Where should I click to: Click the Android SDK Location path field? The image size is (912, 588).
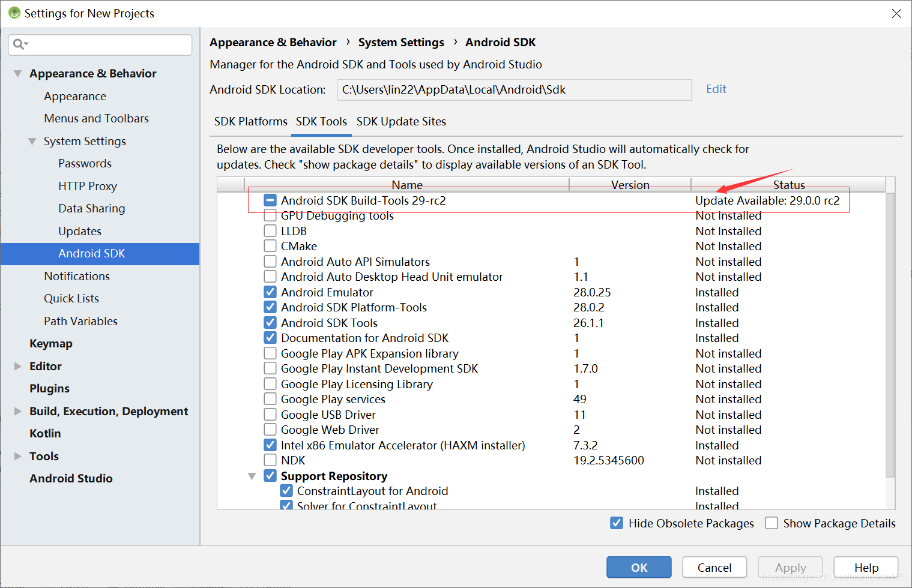(x=514, y=90)
